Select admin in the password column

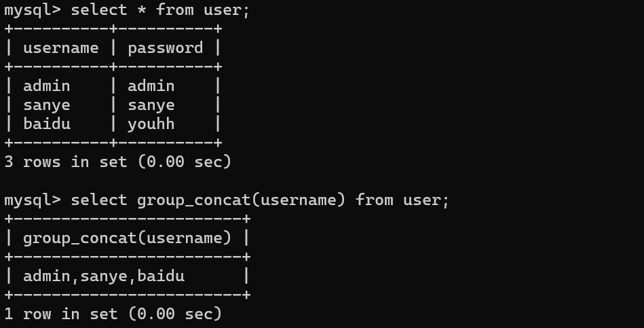[x=151, y=86]
